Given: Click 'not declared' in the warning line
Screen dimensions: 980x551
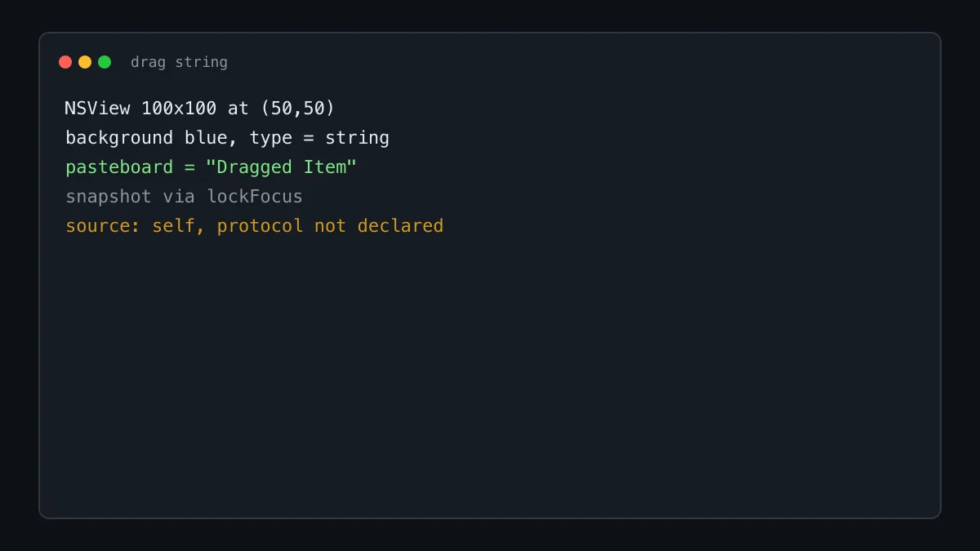Looking at the screenshot, I should (x=379, y=225).
